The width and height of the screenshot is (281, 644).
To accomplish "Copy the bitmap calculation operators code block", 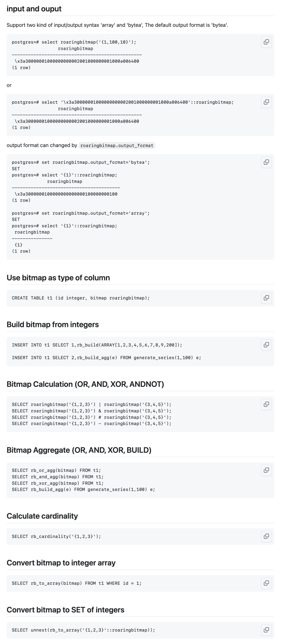I will click(266, 404).
